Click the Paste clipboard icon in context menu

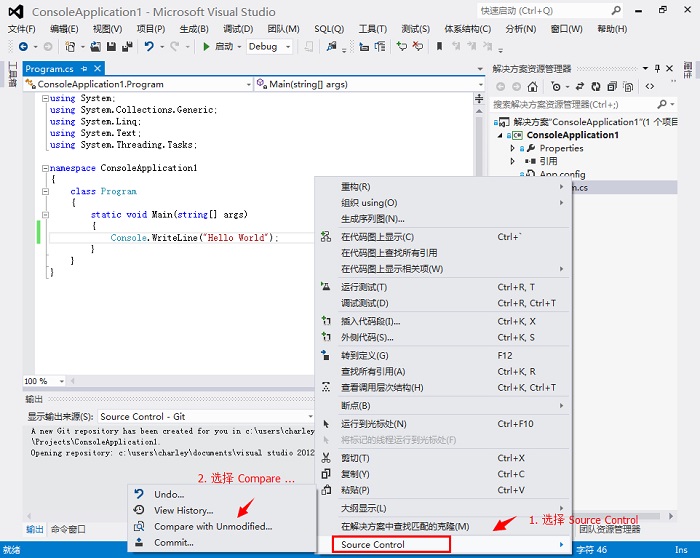coord(326,490)
